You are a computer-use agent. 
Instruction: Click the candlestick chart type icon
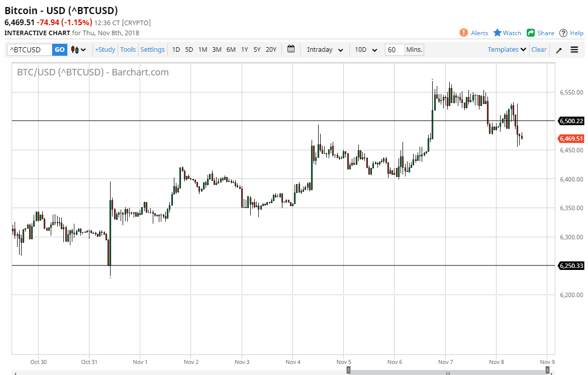click(73, 49)
